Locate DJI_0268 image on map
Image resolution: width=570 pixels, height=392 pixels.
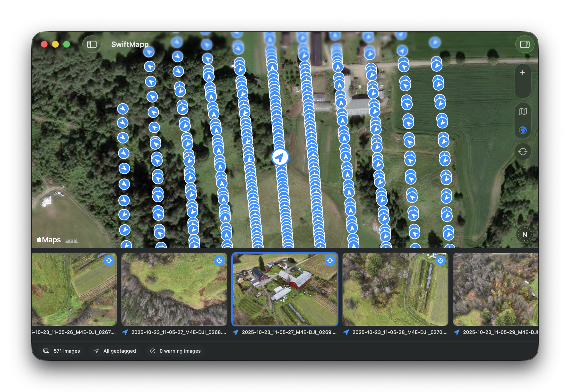pyautogui.click(x=219, y=260)
